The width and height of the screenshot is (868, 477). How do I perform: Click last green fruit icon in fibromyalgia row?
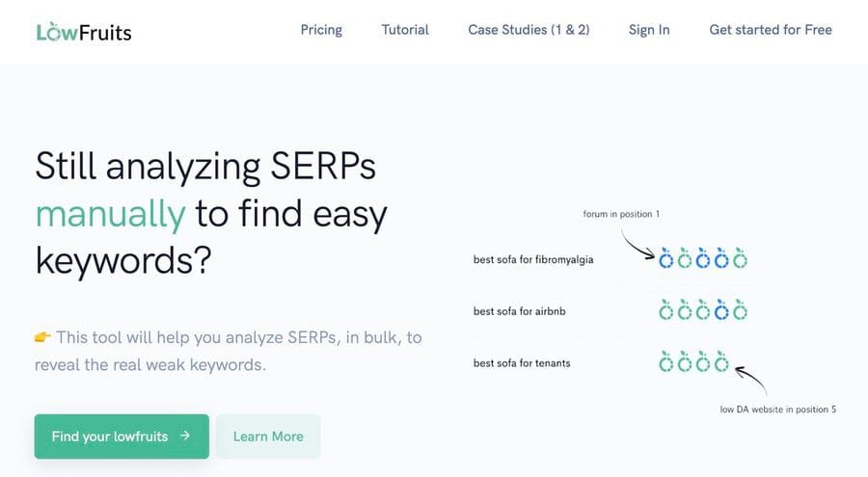(x=740, y=258)
